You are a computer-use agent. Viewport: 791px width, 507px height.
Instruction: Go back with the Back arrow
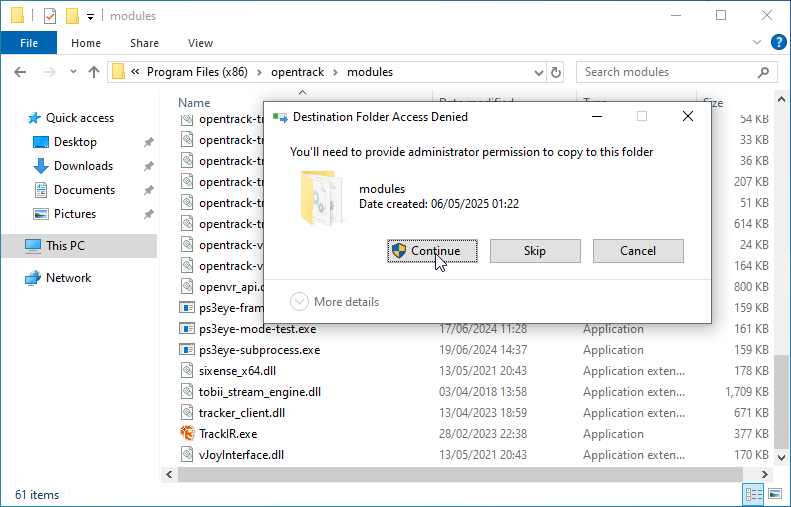20,72
